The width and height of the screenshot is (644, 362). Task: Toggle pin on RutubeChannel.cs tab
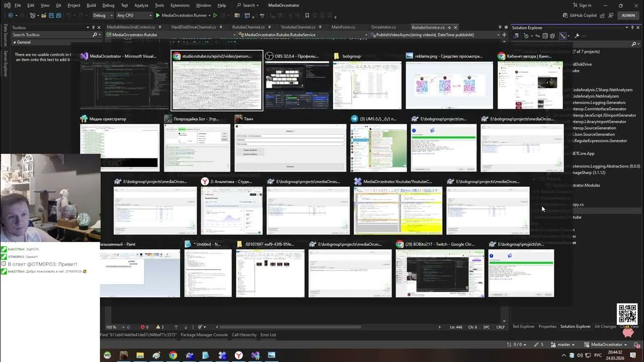point(270,28)
